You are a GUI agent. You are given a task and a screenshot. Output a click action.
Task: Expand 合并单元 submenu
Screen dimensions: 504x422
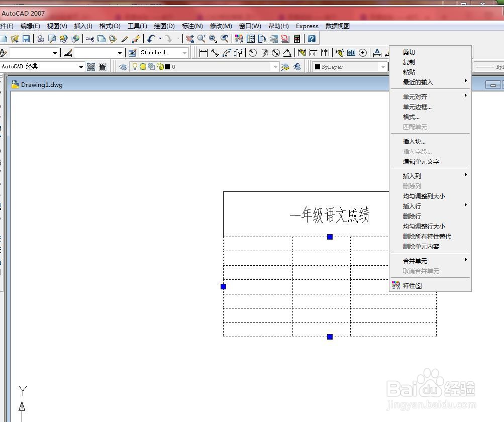(431, 261)
